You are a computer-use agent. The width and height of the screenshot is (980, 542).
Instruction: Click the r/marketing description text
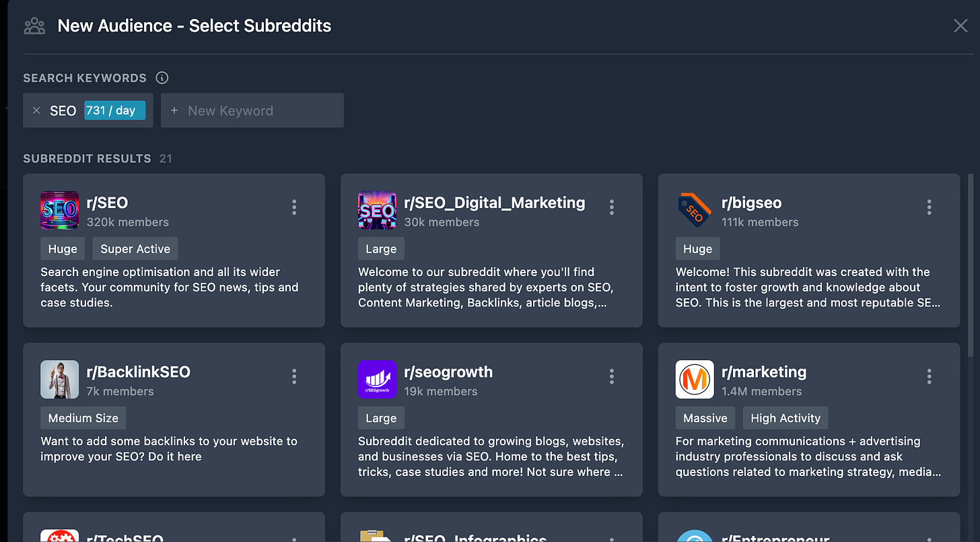click(x=808, y=456)
